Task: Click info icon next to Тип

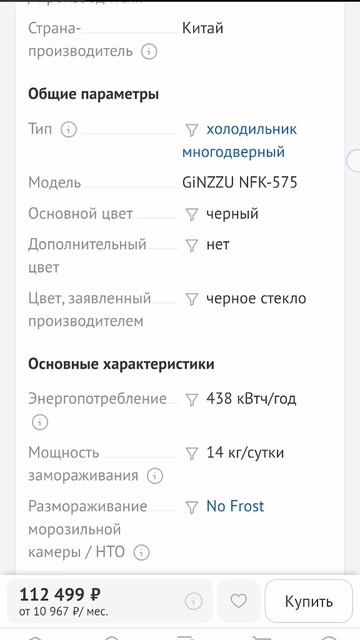Action: click(69, 130)
